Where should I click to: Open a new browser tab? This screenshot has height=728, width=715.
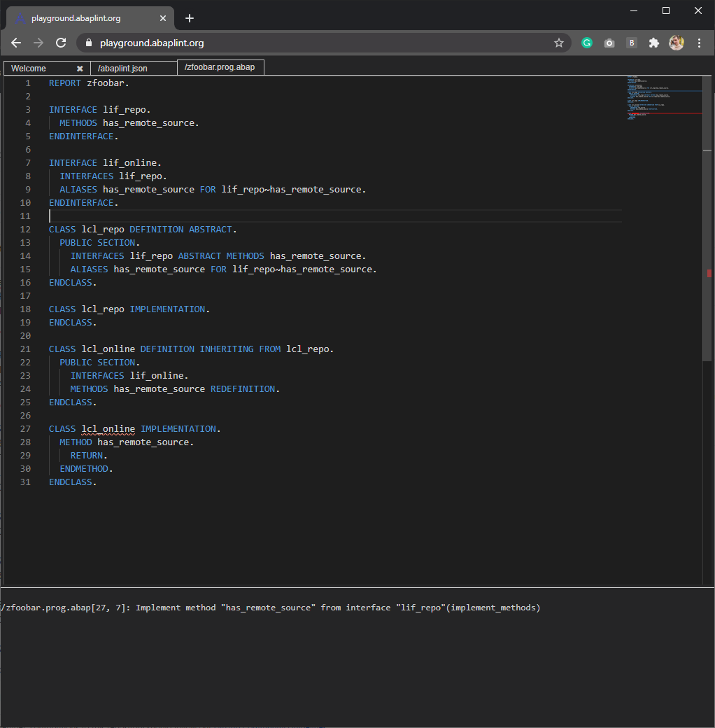[x=189, y=18]
